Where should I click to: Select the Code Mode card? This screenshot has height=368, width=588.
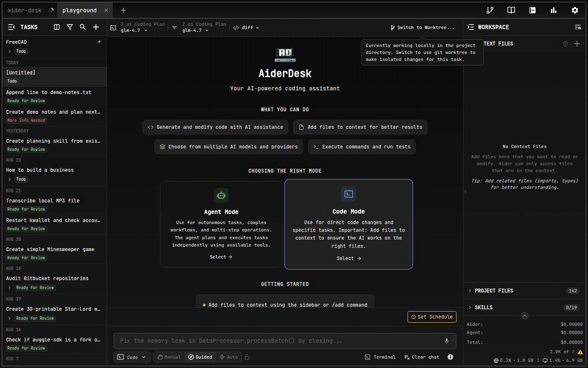[349, 224]
